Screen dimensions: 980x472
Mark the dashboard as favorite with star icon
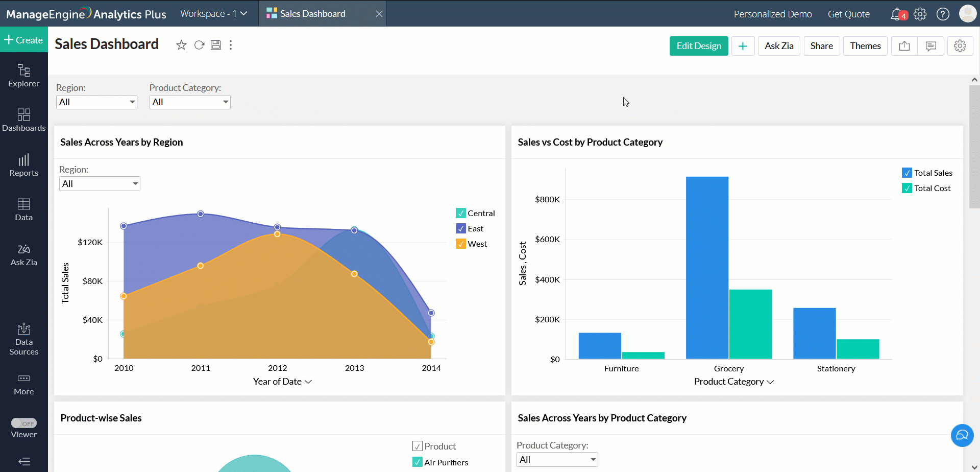coord(181,45)
